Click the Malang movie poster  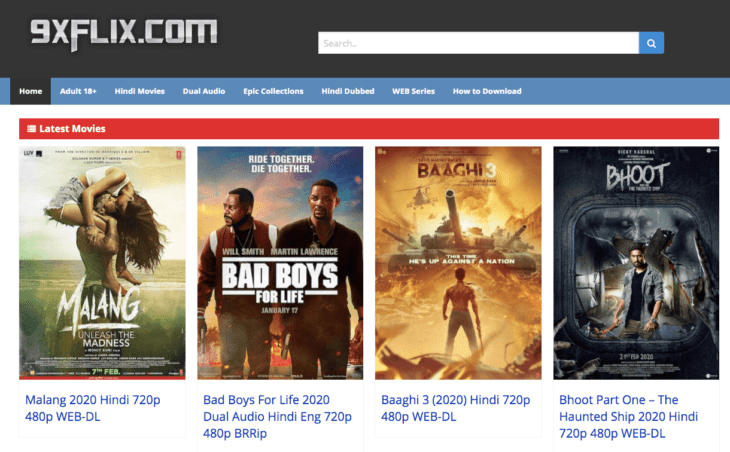pos(102,263)
